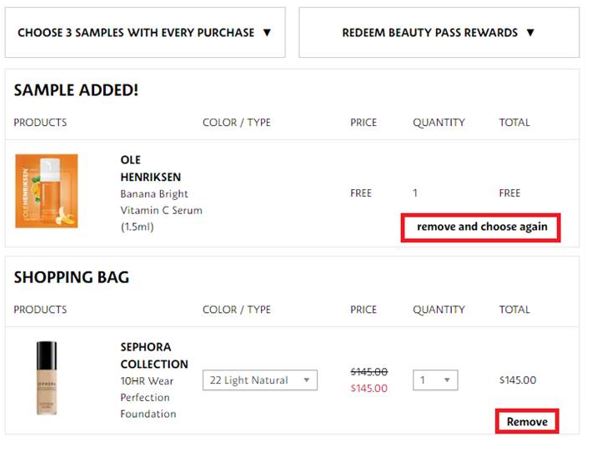
Task: Open Ole Henriksen serum sample thumbnail
Action: pos(47,191)
